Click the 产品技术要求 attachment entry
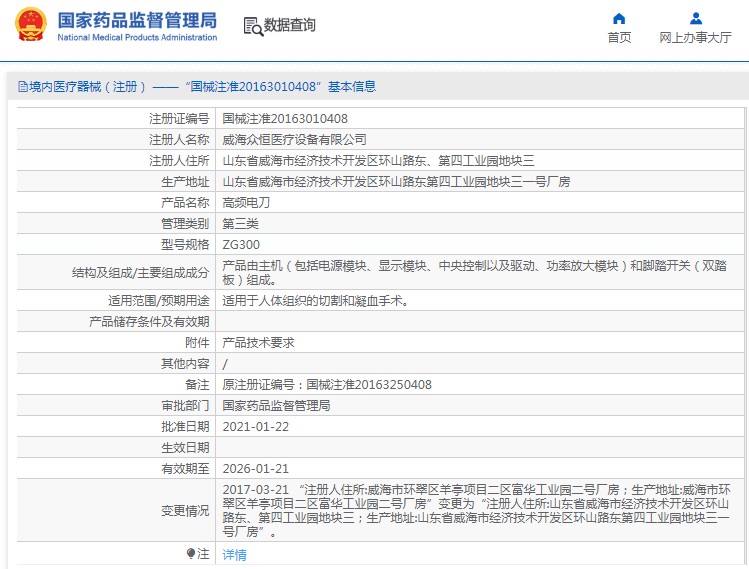 pos(258,342)
